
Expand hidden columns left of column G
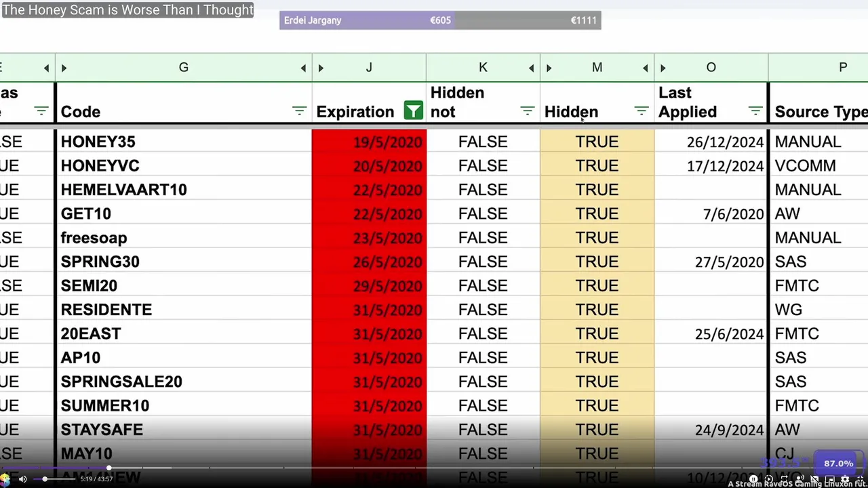(x=64, y=68)
